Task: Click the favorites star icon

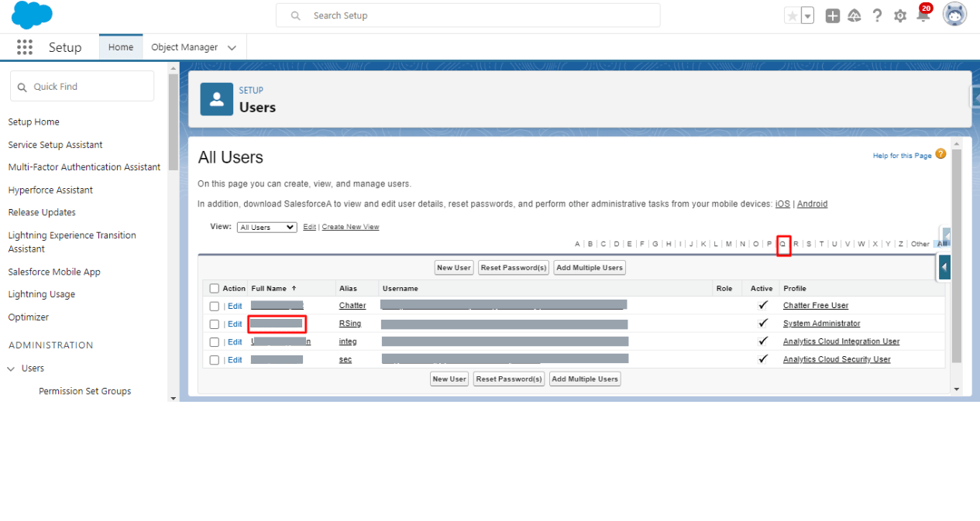Action: click(x=792, y=15)
